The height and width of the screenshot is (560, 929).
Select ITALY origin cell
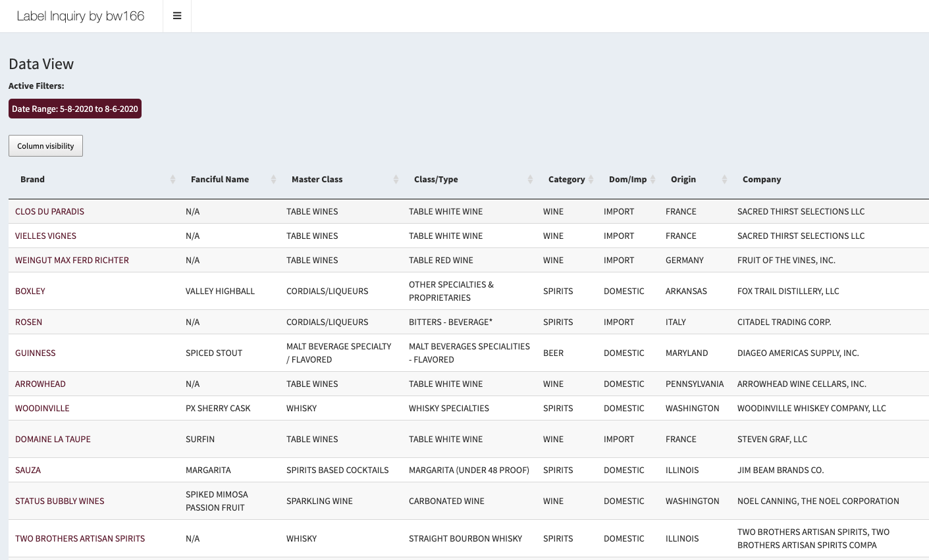(676, 322)
